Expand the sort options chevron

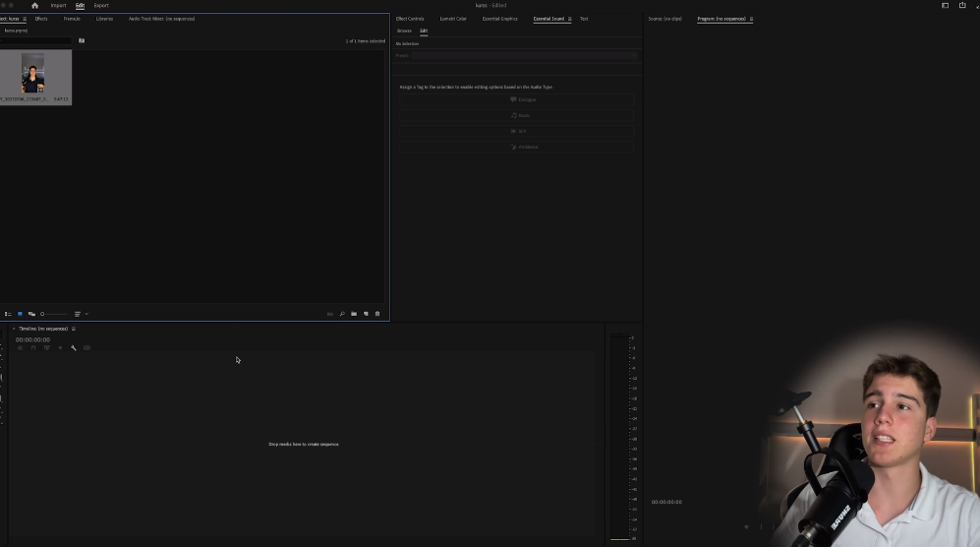point(86,314)
